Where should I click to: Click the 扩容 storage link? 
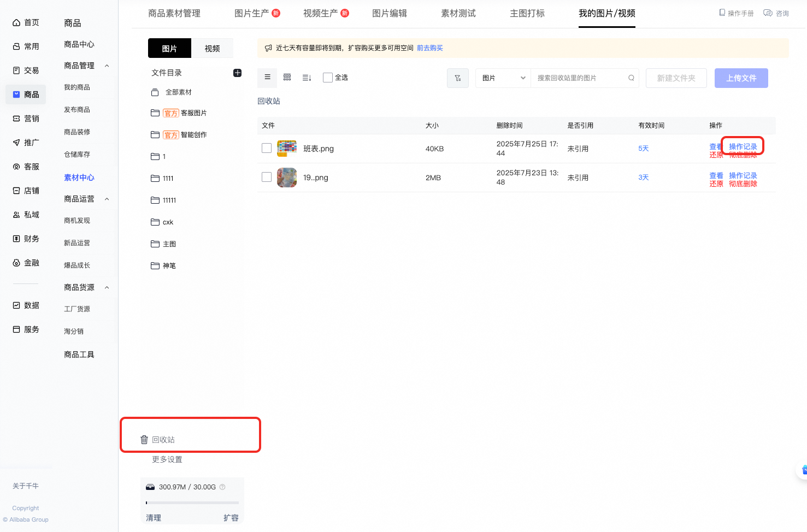point(231,518)
